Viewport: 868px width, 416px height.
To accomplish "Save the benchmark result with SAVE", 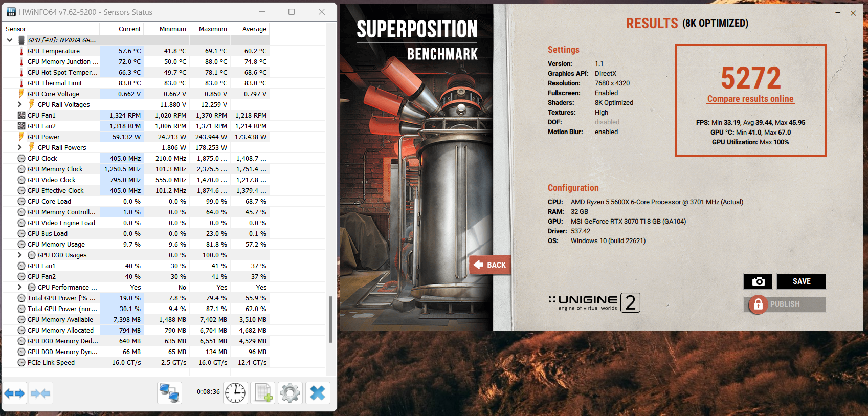I will click(802, 281).
